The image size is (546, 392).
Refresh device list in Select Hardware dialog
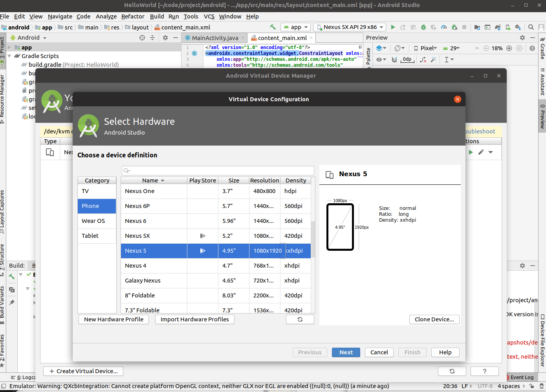pos(300,319)
